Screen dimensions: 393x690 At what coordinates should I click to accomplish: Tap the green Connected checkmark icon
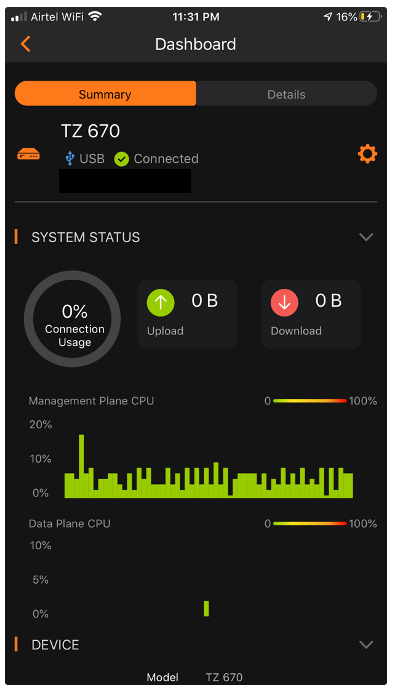tap(121, 159)
